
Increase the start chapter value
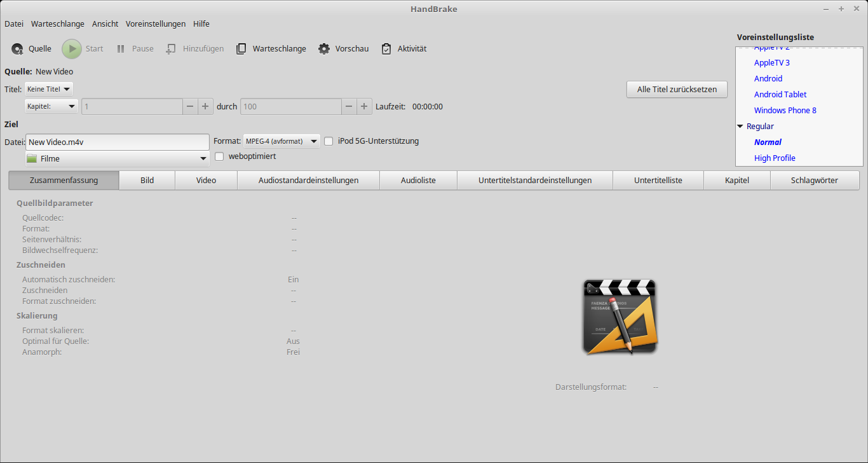click(205, 106)
